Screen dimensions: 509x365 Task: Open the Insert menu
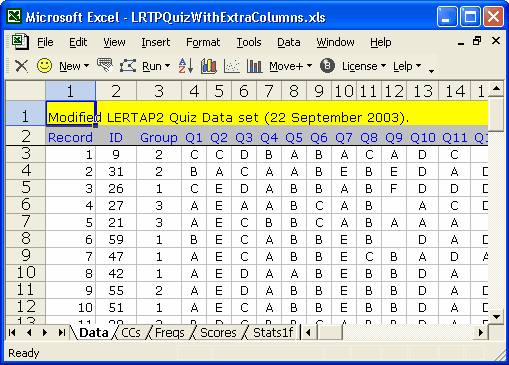pos(156,42)
